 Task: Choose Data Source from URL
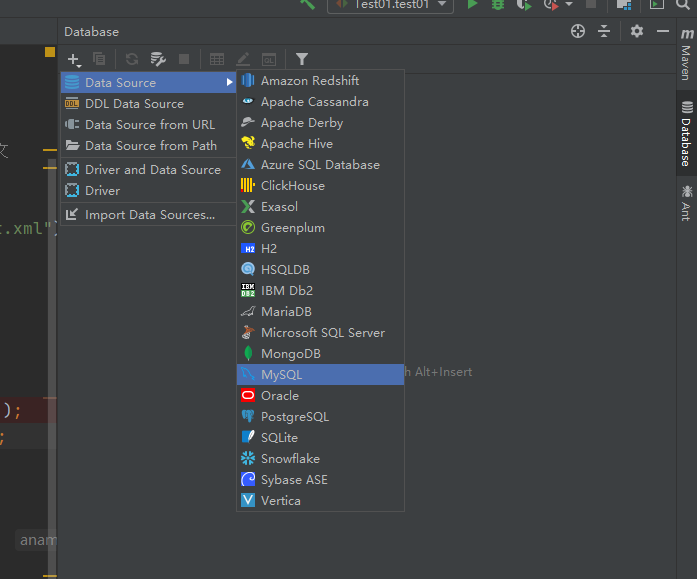(x=148, y=124)
